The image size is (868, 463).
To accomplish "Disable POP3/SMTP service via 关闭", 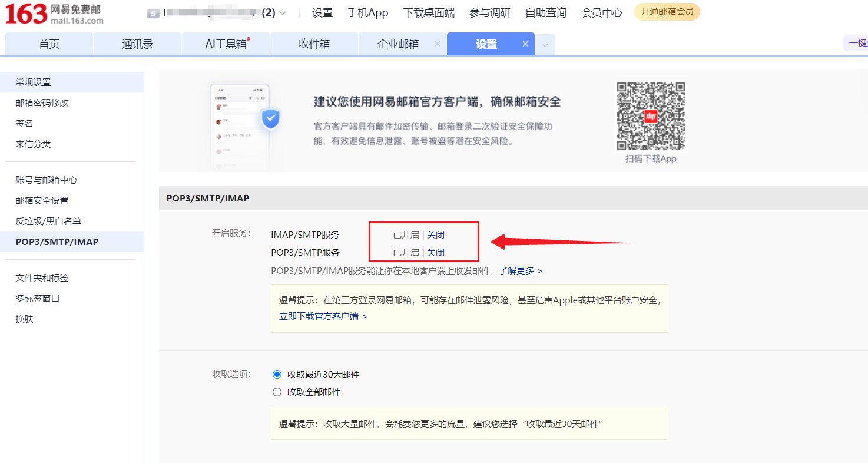I will coord(436,253).
